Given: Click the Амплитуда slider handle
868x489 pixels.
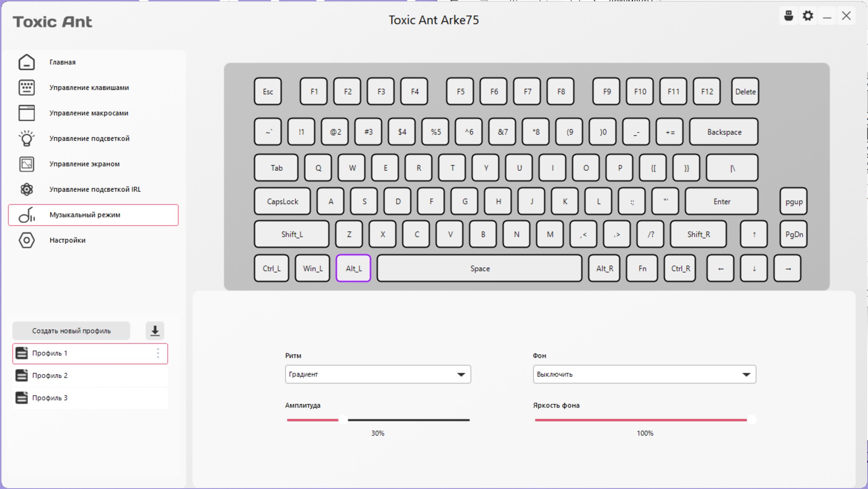Looking at the screenshot, I should point(343,420).
